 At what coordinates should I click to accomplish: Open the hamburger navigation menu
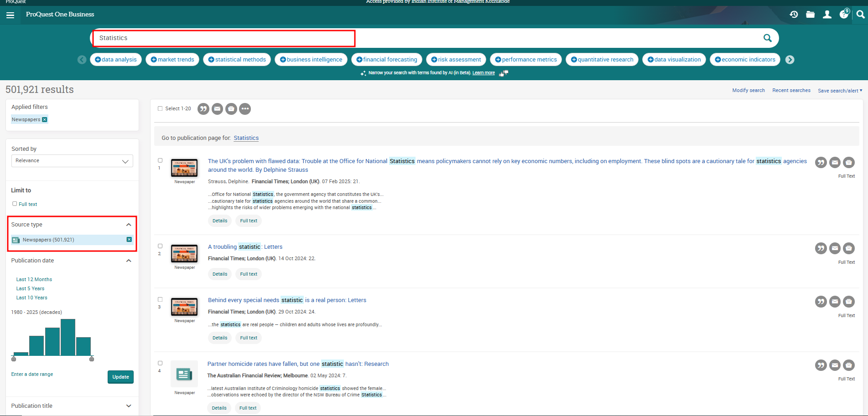pos(10,15)
